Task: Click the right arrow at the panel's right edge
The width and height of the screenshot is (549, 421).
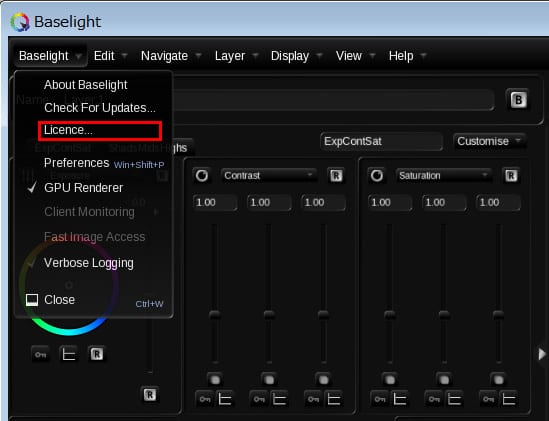Action: click(x=542, y=354)
